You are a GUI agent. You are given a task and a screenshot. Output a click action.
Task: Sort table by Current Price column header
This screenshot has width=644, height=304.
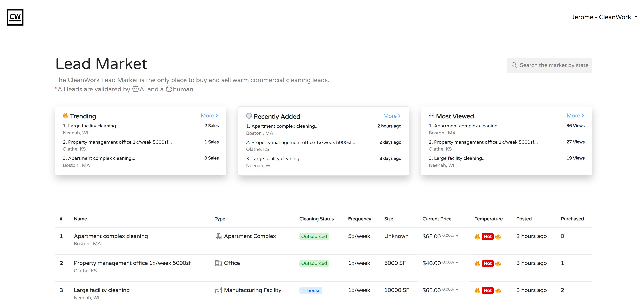pos(436,219)
